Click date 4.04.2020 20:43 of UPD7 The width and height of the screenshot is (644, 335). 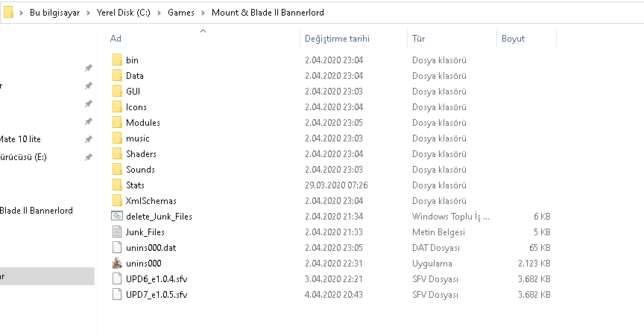pos(333,294)
